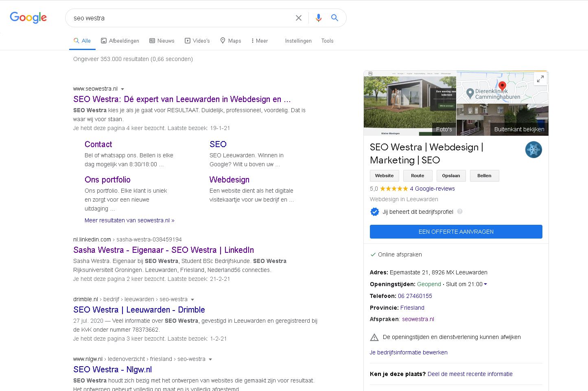The width and height of the screenshot is (588, 391).
Task: Open the 4 Google-reviews link
Action: point(432,189)
